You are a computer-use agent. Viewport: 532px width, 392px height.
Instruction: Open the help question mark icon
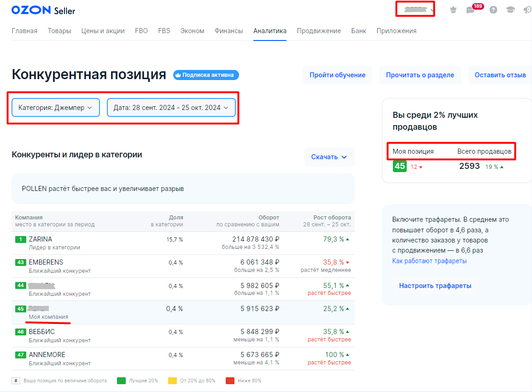493,10
